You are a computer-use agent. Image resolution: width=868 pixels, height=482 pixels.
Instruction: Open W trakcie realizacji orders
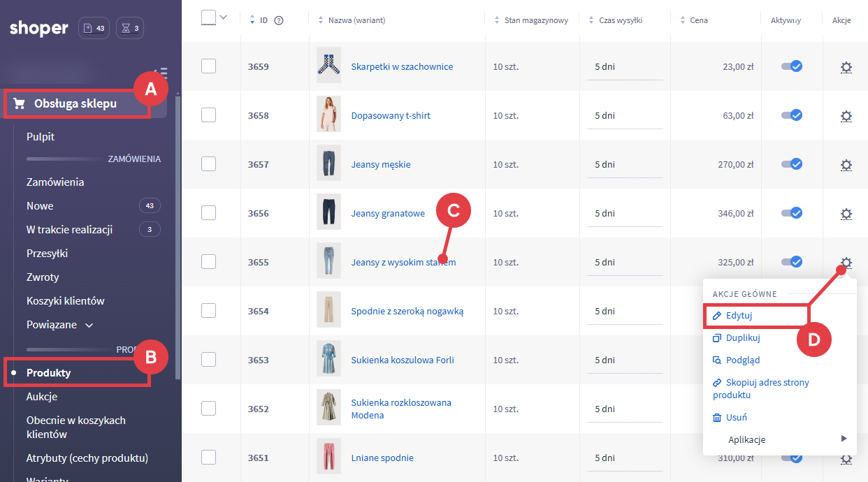pyautogui.click(x=70, y=230)
